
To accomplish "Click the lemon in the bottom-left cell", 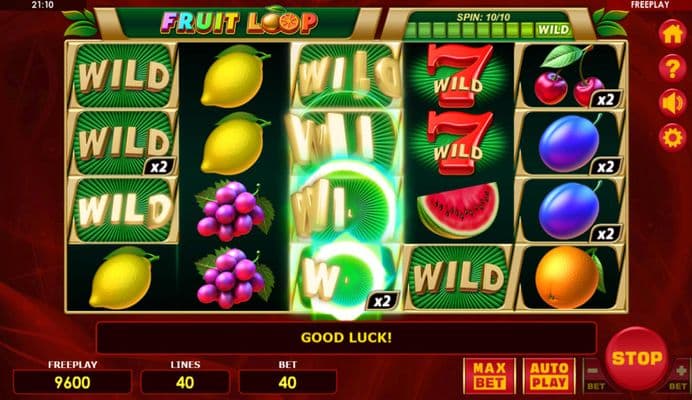I will click(122, 277).
